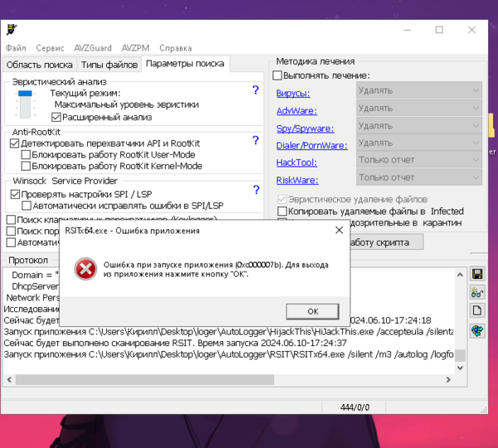This screenshot has width=498, height=448.
Task: Open the AVZPM menu
Action: click(x=135, y=48)
